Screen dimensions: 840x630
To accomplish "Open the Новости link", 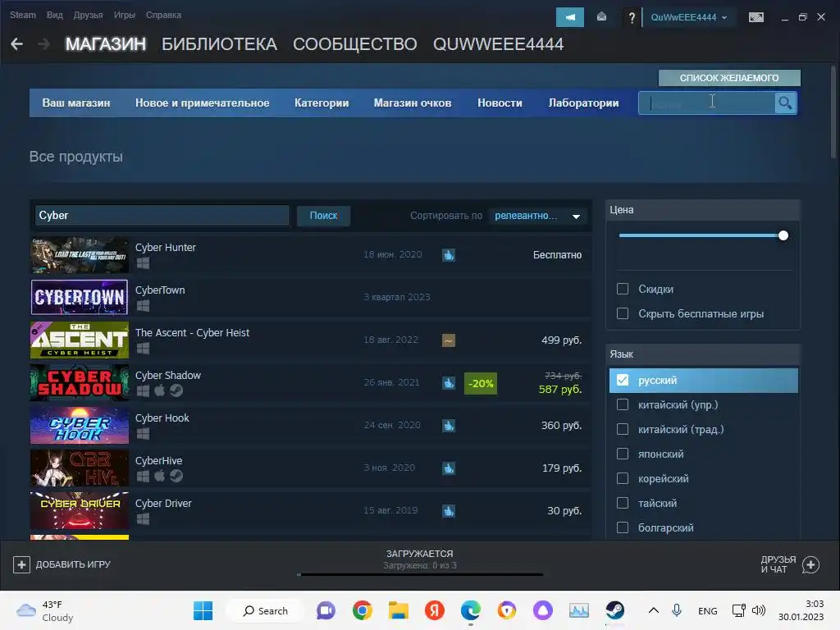I will pos(500,103).
